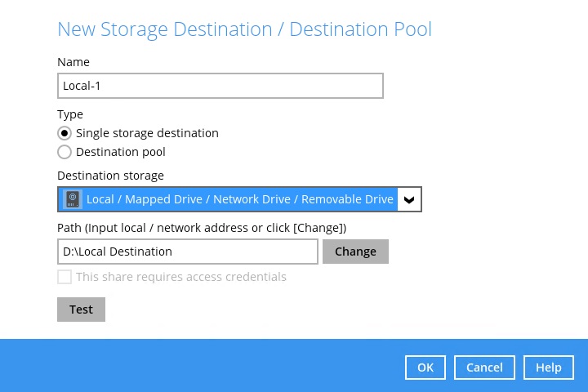Click the 'Type' label text
Viewport: 588px width, 392px height.
70,114
